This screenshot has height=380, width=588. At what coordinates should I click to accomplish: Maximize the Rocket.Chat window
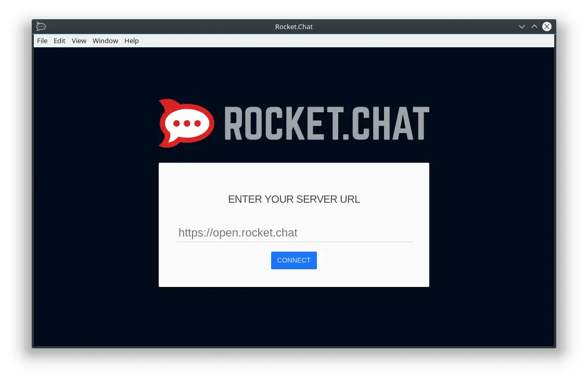point(534,27)
